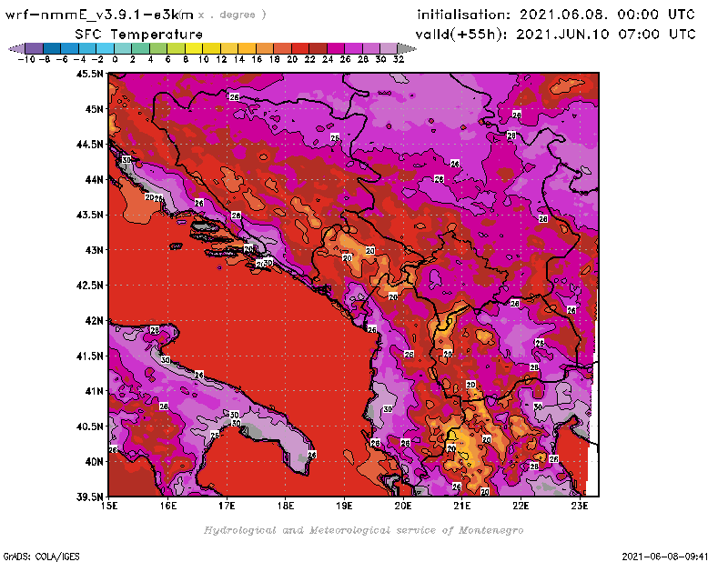Pick the light blue -4 to -2 legend swatch
The width and height of the screenshot is (728, 562).
87,48
